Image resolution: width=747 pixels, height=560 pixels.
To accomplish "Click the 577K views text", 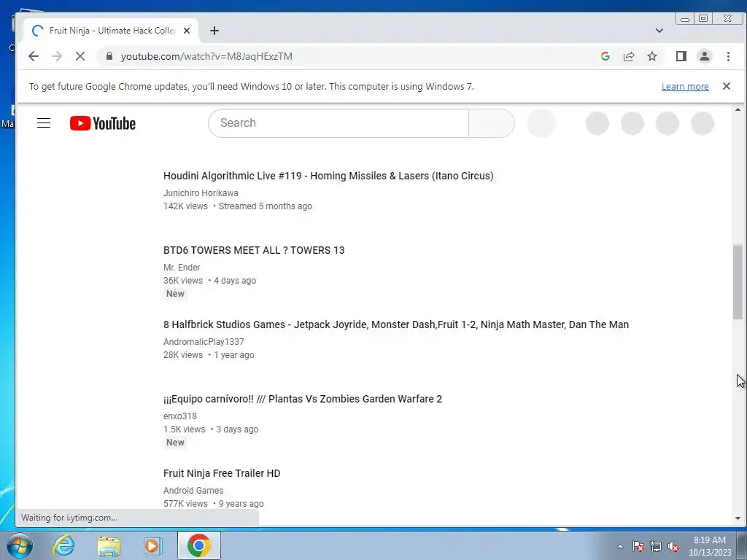I will [185, 503].
